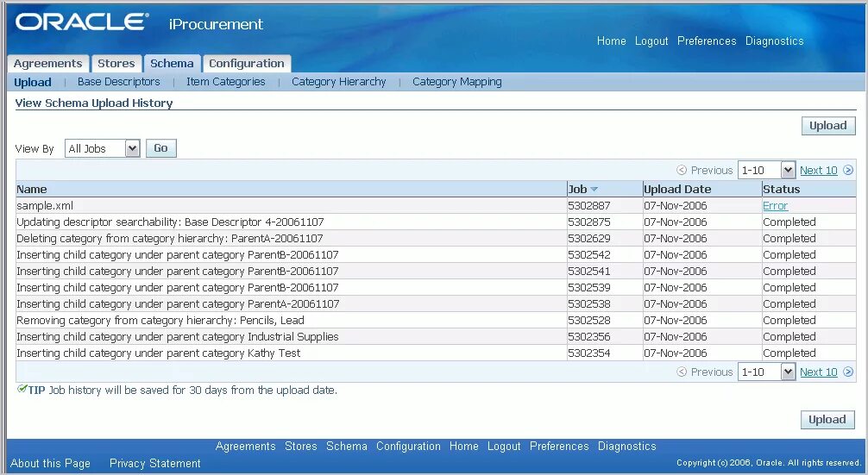
Task: Select the Deleting category from category hierarchy row
Action: tap(169, 238)
